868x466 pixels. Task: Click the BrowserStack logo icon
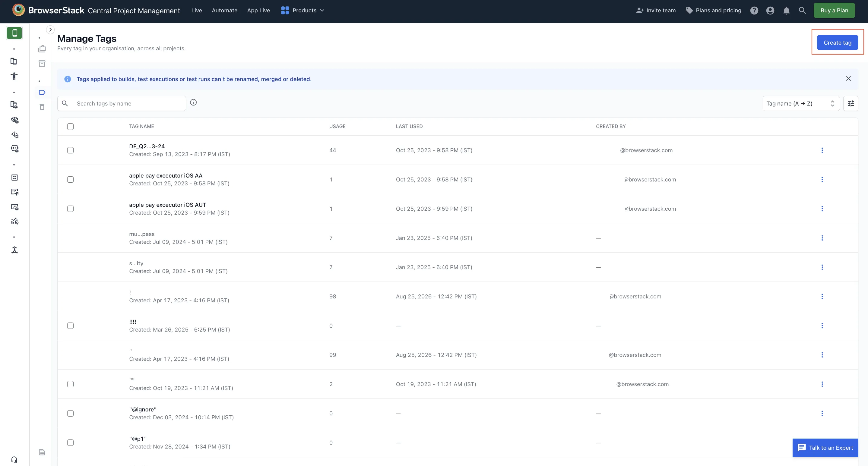tap(18, 10)
